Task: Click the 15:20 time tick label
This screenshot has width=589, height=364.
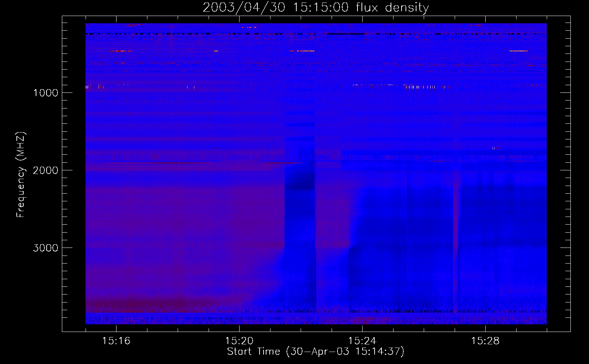Action: coord(239,341)
